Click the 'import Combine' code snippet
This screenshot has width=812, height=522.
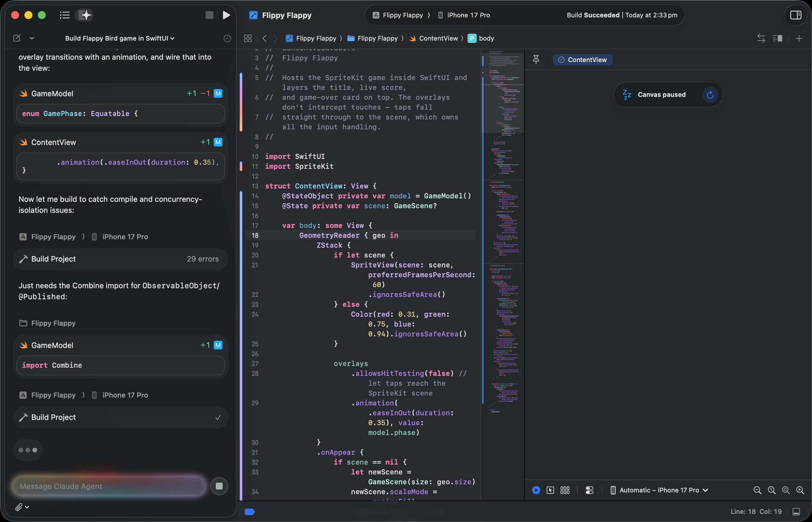(120, 365)
